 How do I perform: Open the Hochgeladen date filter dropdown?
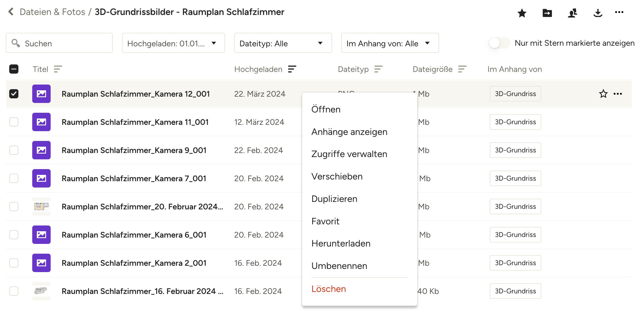click(174, 43)
